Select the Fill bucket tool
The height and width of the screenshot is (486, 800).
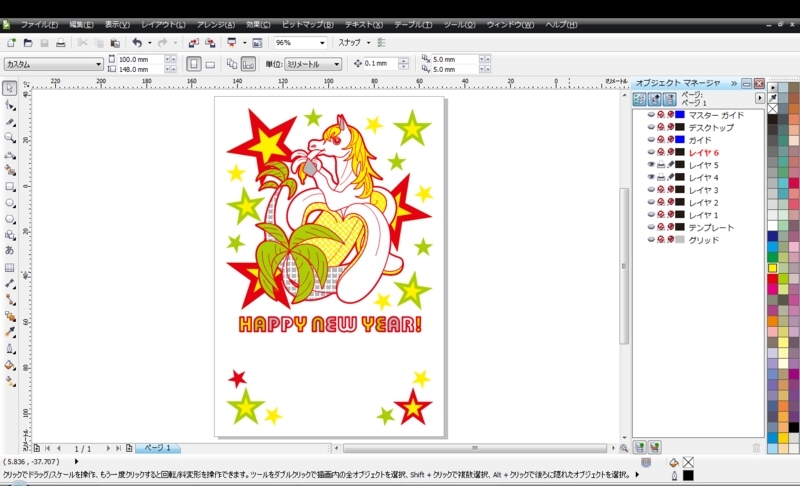pos(10,365)
